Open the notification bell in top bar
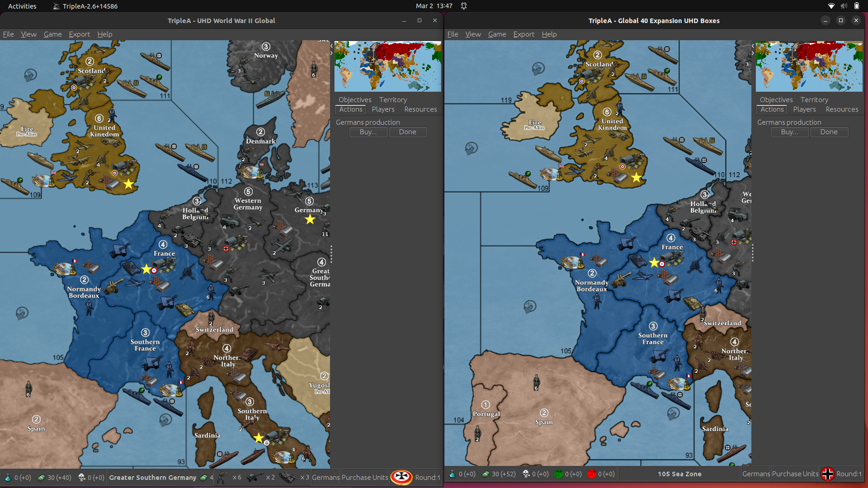 click(464, 6)
